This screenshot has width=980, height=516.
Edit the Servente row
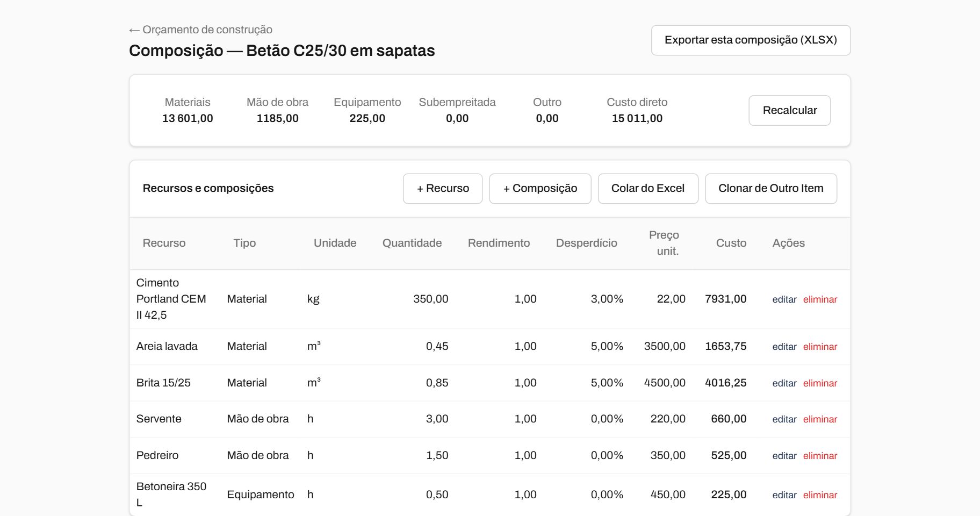(x=784, y=419)
